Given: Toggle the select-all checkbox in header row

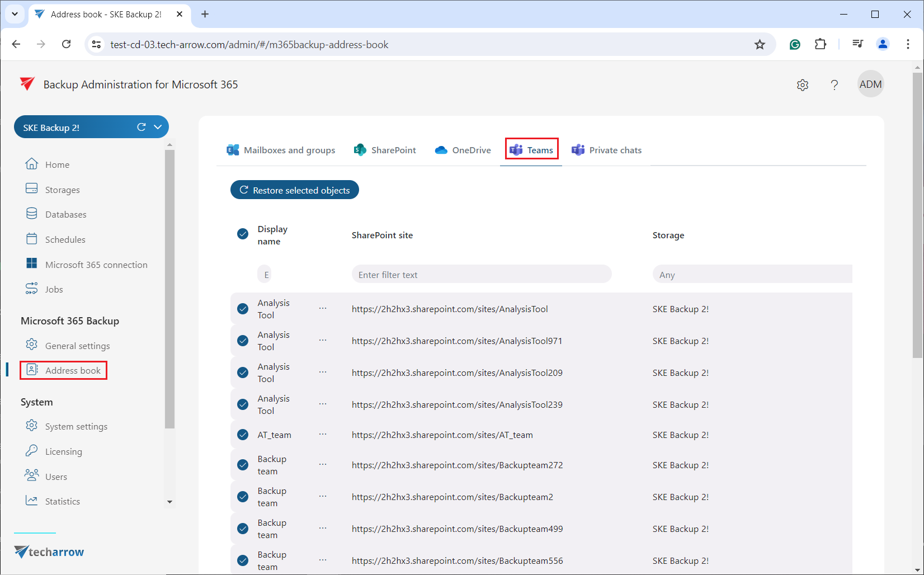Looking at the screenshot, I should (243, 234).
